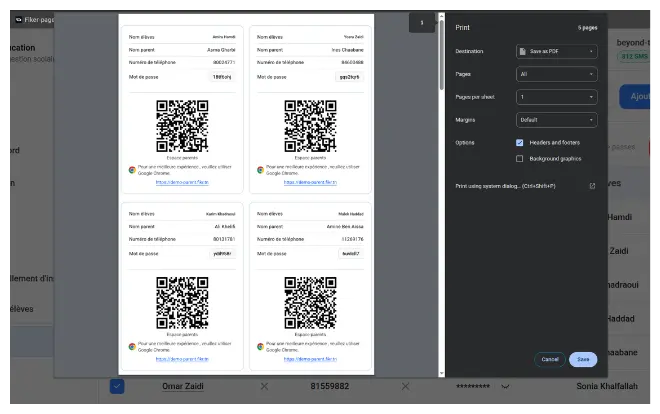Select the 'élèves' sidebar item behind dialog
The image size is (660, 414).
point(22,309)
